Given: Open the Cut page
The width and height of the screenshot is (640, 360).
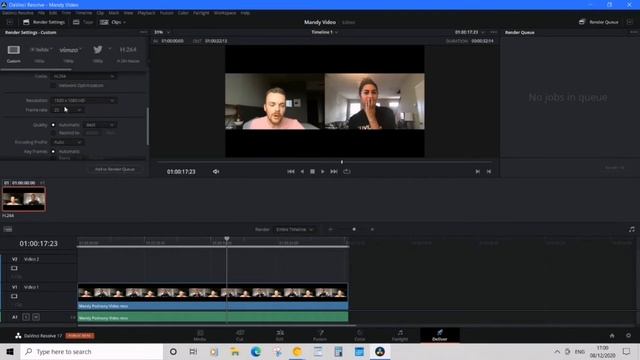Looking at the screenshot, I should (x=240, y=336).
